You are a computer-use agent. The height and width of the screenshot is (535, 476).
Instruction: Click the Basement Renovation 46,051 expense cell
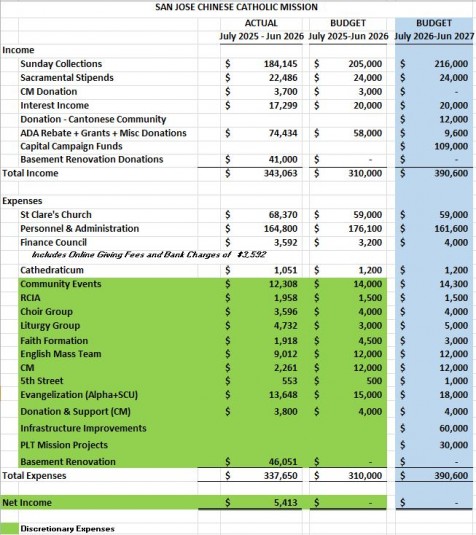[261, 462]
